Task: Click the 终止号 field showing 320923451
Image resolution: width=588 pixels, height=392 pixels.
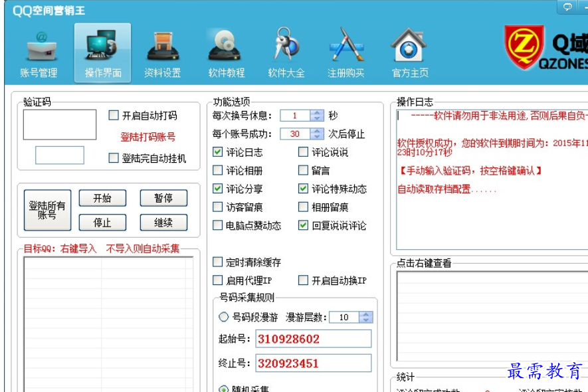Action: pos(314,363)
